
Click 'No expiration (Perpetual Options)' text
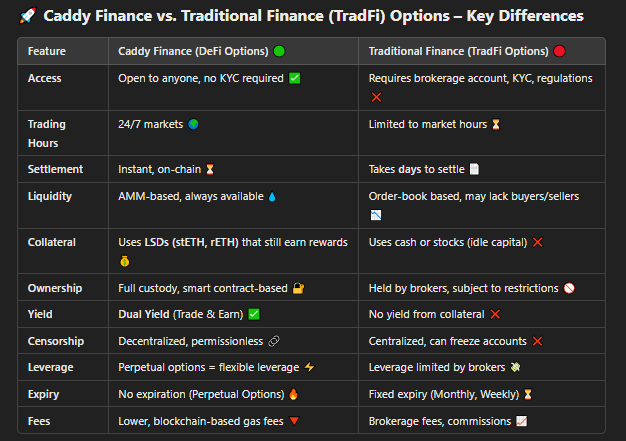tap(201, 394)
